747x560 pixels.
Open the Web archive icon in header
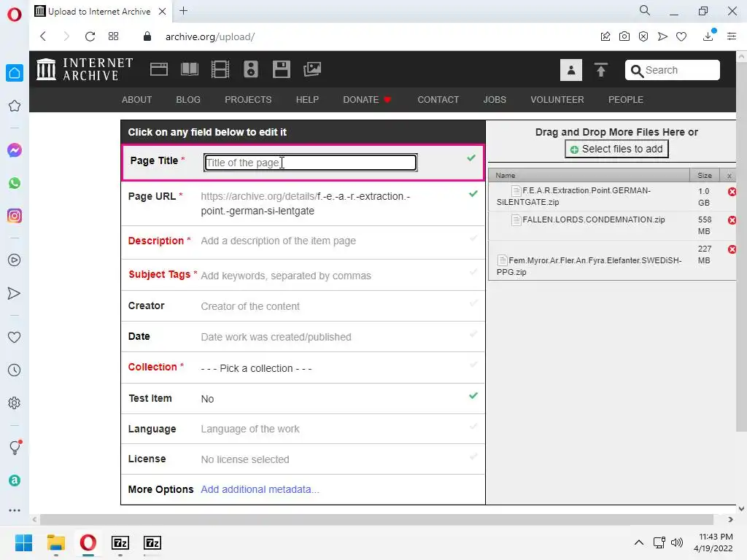pyautogui.click(x=158, y=69)
